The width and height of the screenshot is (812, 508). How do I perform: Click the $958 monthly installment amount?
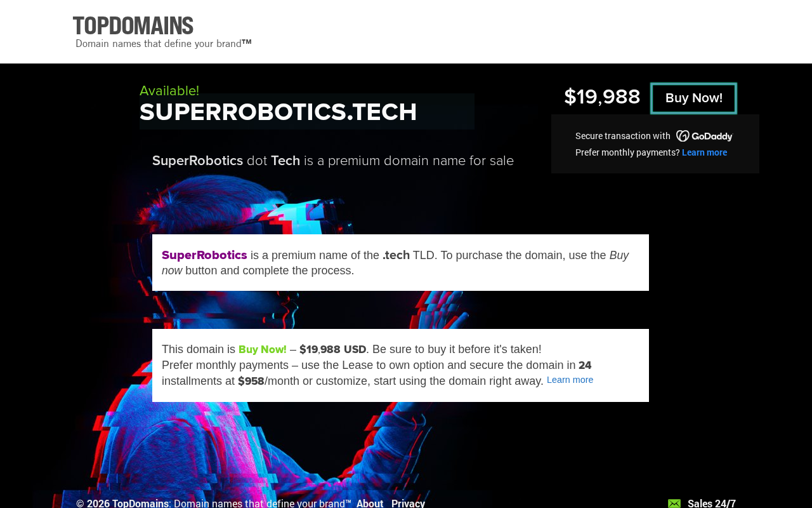[x=251, y=381]
